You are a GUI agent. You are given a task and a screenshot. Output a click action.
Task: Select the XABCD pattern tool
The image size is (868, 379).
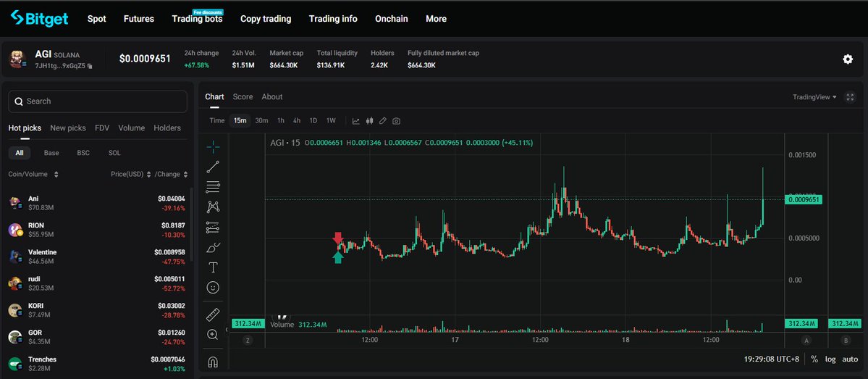pyautogui.click(x=213, y=207)
